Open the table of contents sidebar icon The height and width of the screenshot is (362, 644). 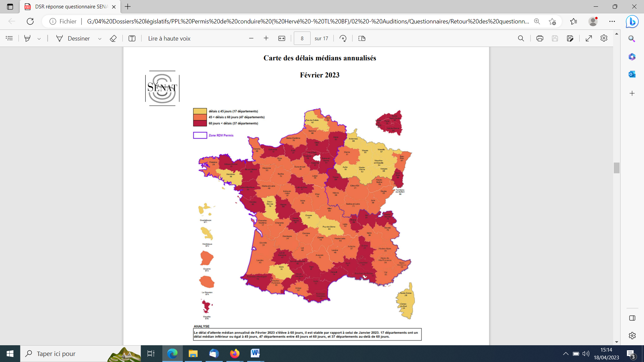pyautogui.click(x=9, y=38)
